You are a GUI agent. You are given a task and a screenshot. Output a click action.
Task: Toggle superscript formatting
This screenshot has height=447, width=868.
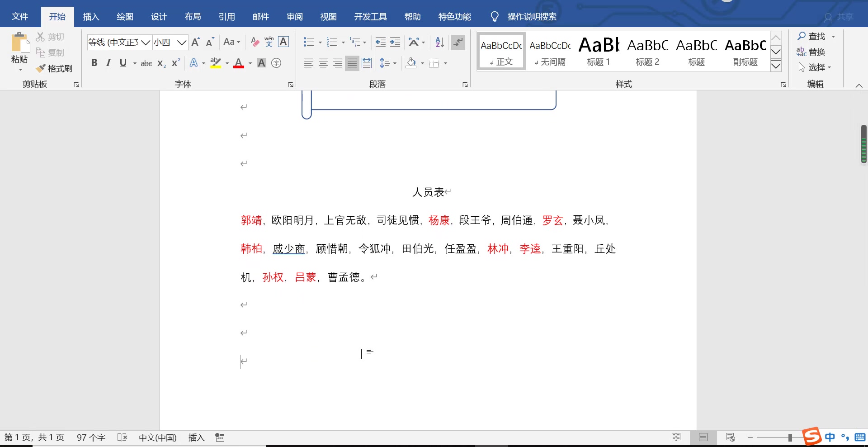[176, 63]
